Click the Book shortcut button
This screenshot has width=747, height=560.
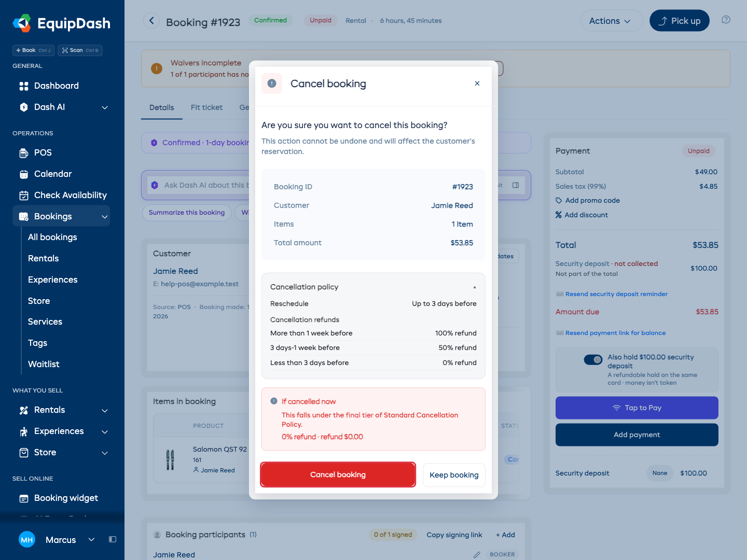pos(34,50)
